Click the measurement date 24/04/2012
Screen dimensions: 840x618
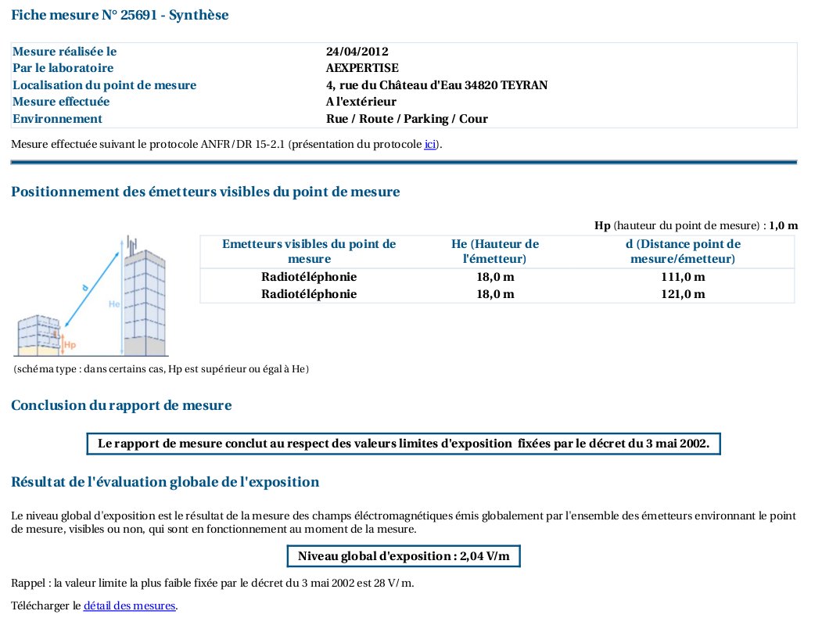pos(357,52)
